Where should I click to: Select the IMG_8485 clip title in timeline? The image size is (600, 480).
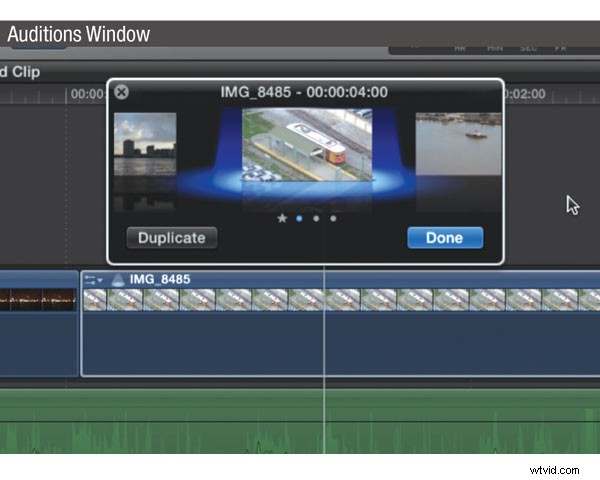tap(160, 279)
